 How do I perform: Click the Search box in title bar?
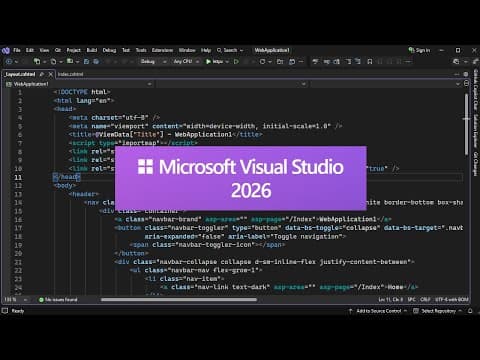[x=230, y=50]
